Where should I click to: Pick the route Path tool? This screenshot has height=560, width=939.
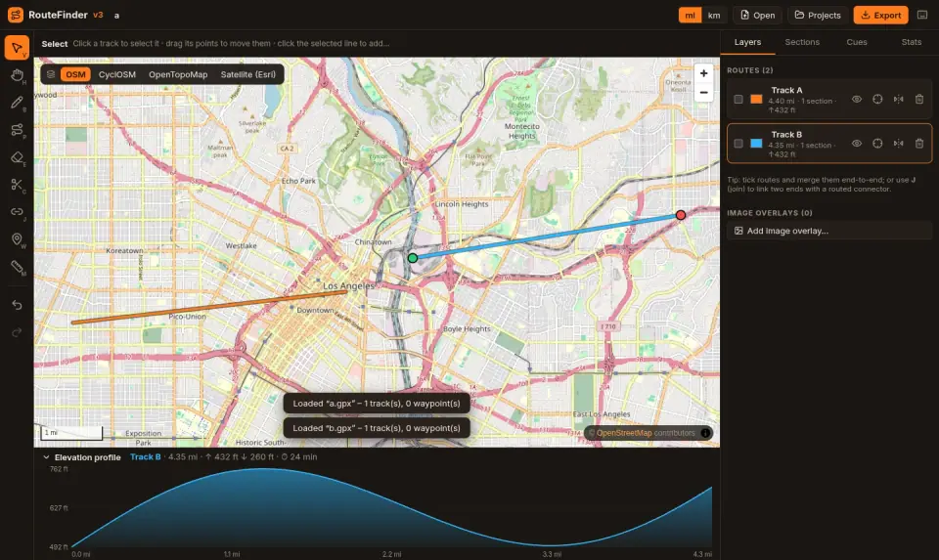point(17,130)
